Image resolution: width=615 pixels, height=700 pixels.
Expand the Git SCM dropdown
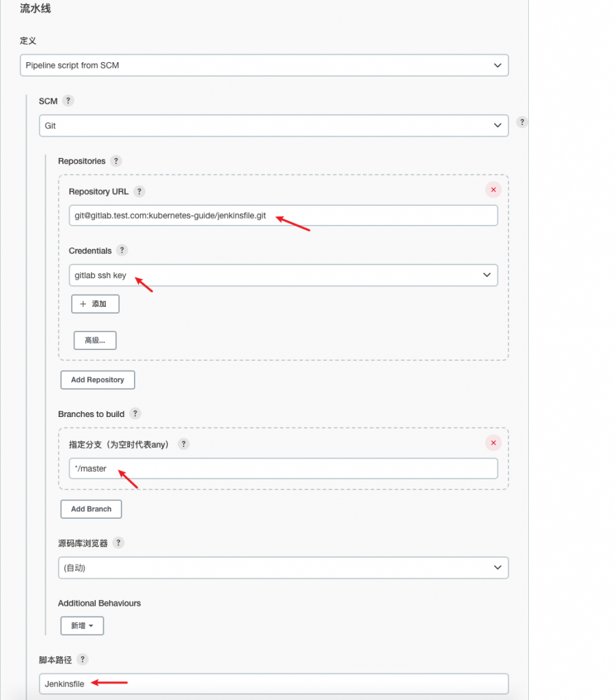pyautogui.click(x=274, y=126)
